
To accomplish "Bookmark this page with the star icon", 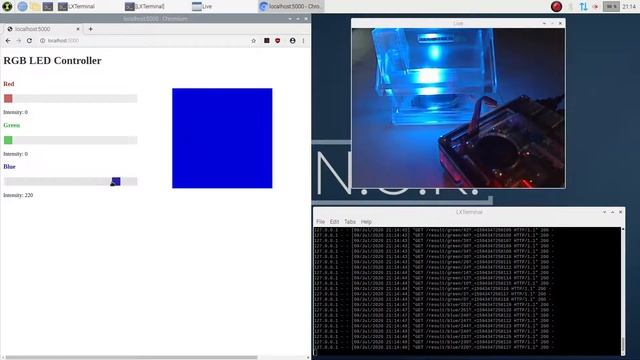I will coord(253,40).
